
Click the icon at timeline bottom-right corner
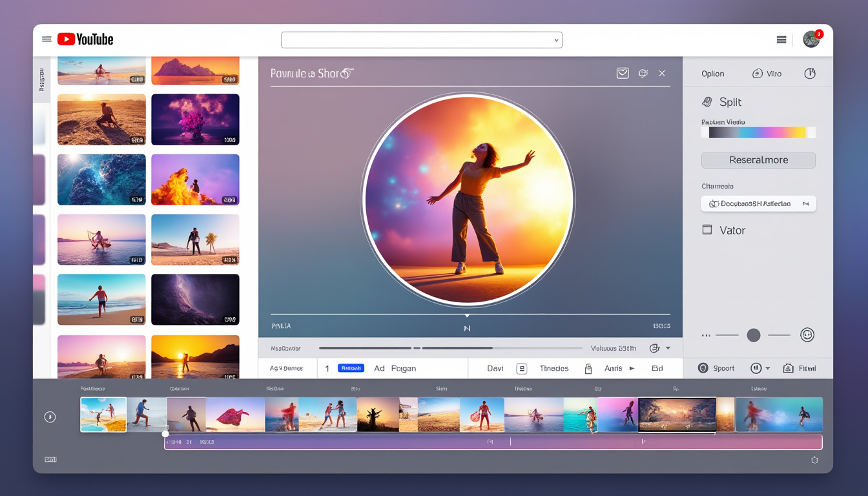[814, 460]
